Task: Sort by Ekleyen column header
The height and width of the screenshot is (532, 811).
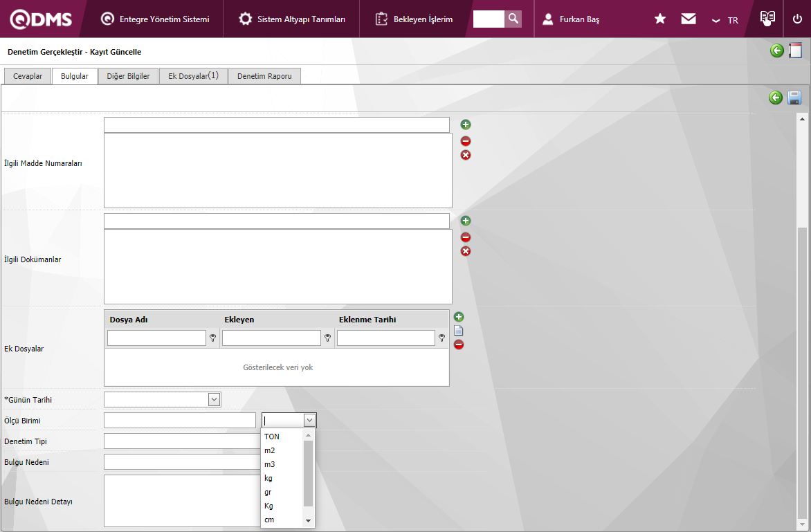Action: pyautogui.click(x=239, y=320)
